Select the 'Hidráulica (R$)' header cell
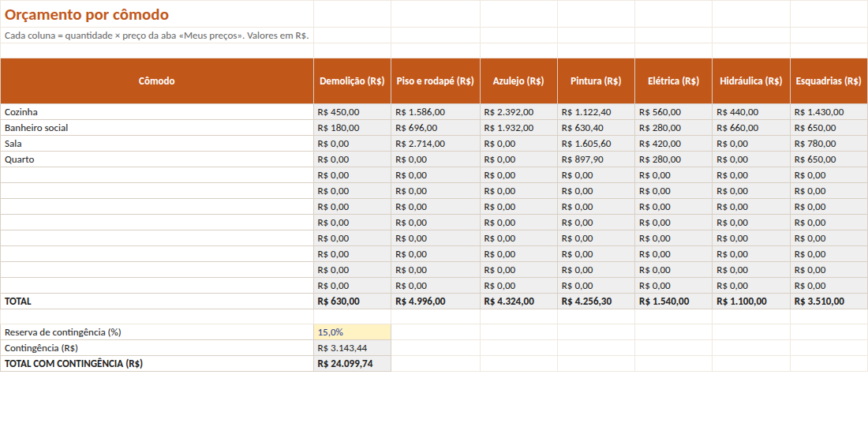Image resolution: width=868 pixels, height=442 pixels. (x=751, y=81)
